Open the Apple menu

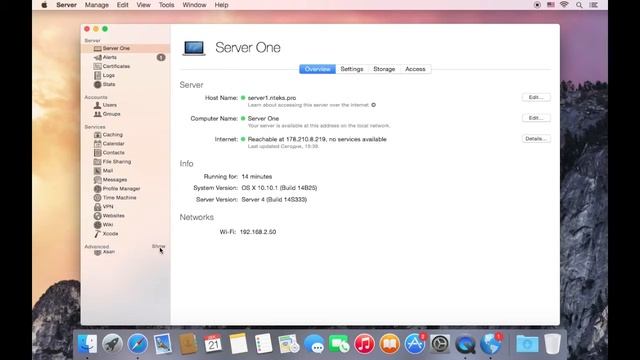pyautogui.click(x=44, y=5)
